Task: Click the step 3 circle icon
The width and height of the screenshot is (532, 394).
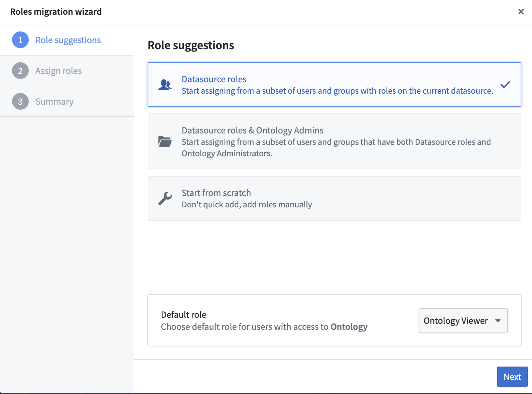Action: [20, 102]
